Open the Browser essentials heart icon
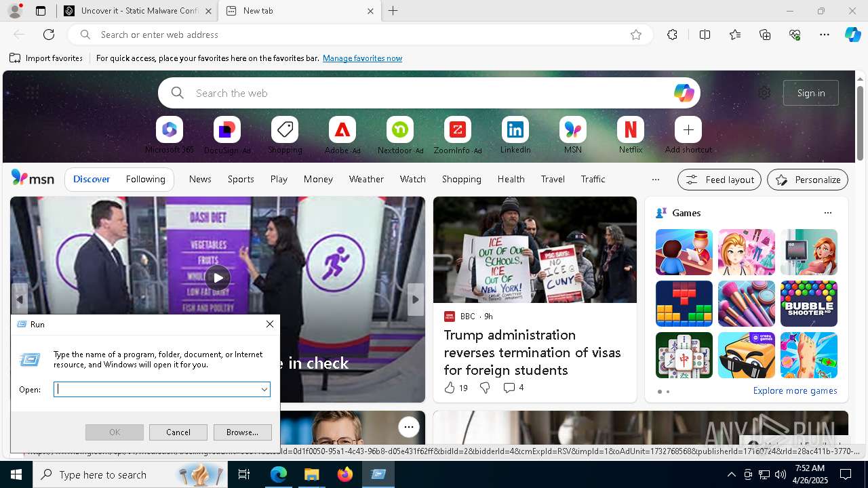The width and height of the screenshot is (868, 488). click(795, 35)
